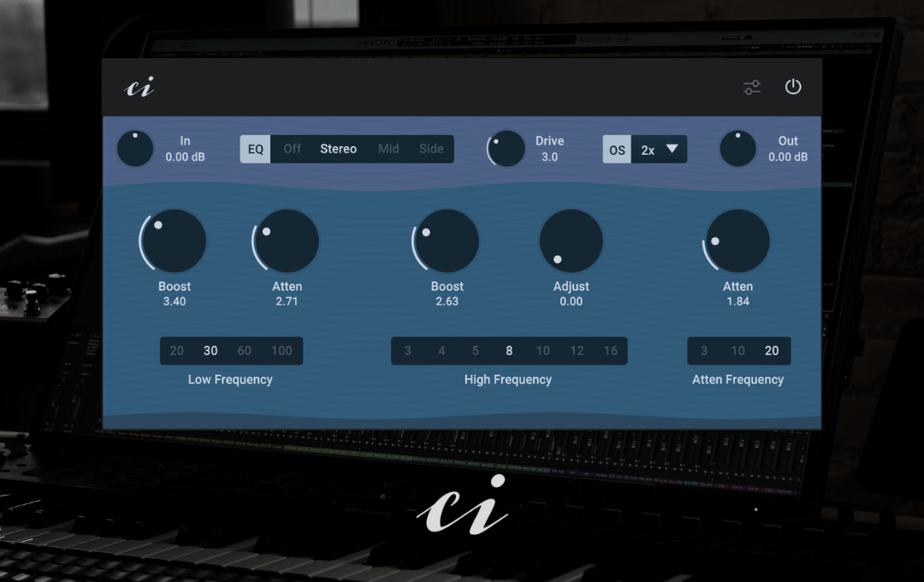Select 60 for Low Frequency
Screen dimensions: 924x582
245,351
